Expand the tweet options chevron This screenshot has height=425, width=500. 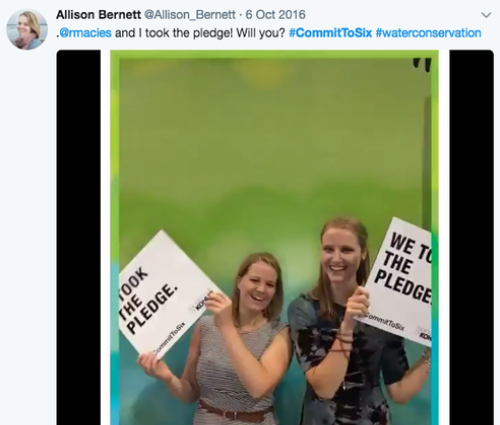486,15
